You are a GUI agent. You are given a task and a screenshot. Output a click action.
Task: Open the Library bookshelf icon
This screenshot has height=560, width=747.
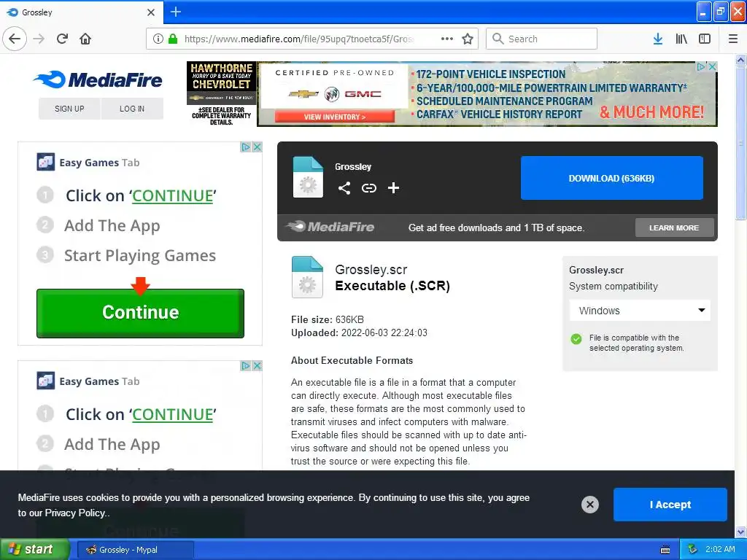pos(681,39)
